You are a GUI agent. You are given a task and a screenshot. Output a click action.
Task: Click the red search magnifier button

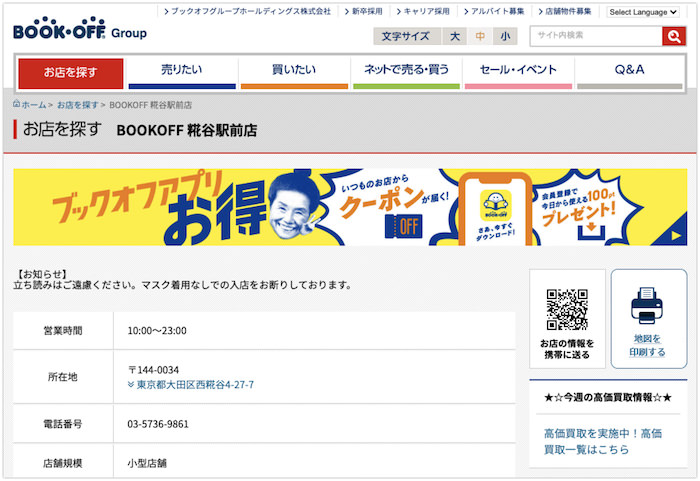pyautogui.click(x=674, y=36)
